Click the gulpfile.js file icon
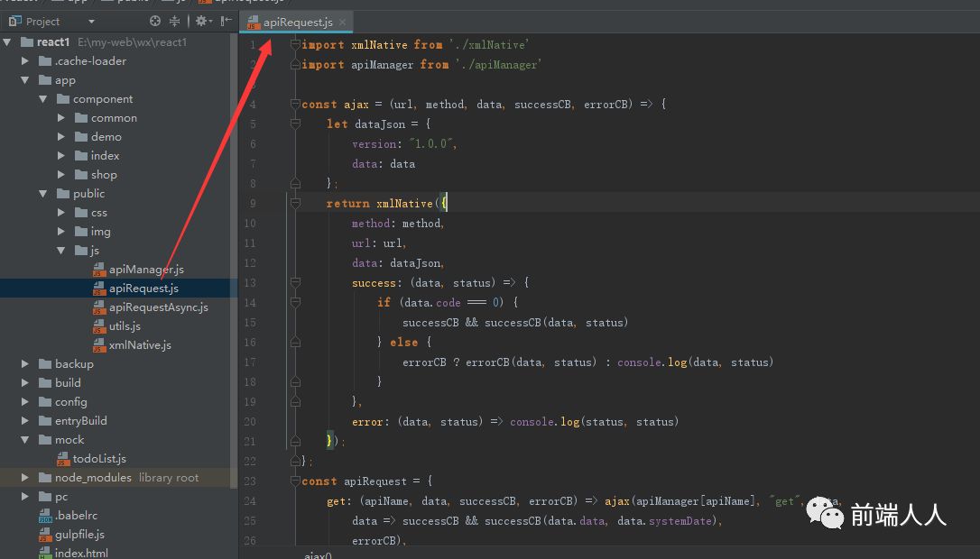Screen dimensions: 980x559 (x=45, y=534)
